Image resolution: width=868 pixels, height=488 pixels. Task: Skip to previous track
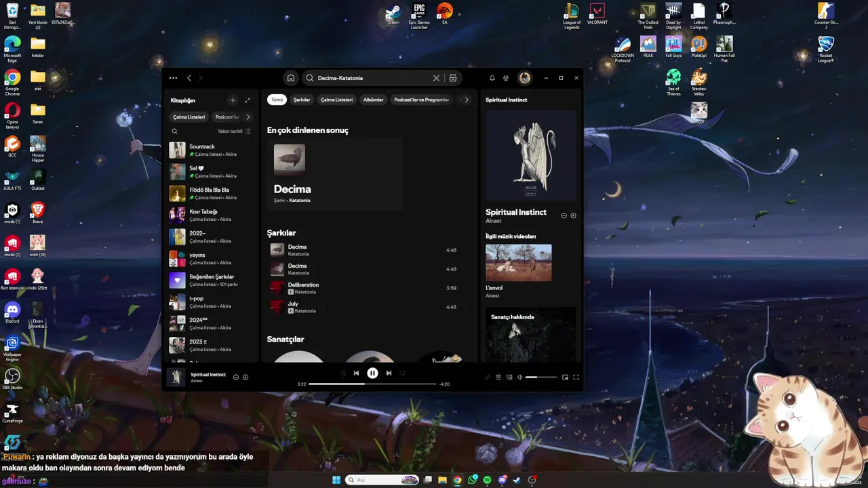click(x=356, y=373)
